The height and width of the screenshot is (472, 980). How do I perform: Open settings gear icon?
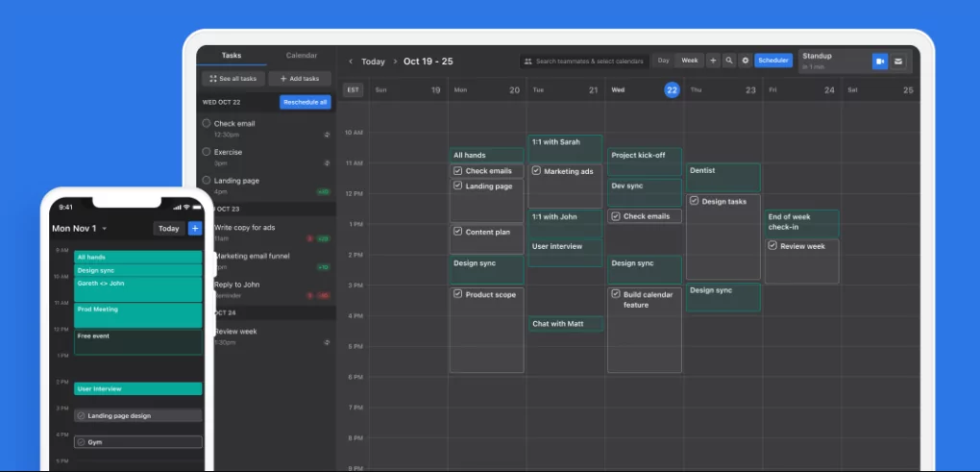click(745, 61)
